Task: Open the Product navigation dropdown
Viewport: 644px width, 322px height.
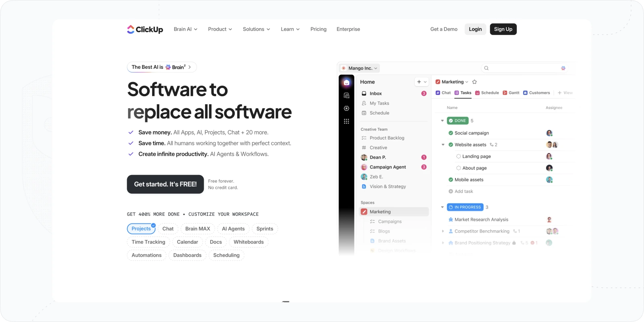Action: (220, 29)
